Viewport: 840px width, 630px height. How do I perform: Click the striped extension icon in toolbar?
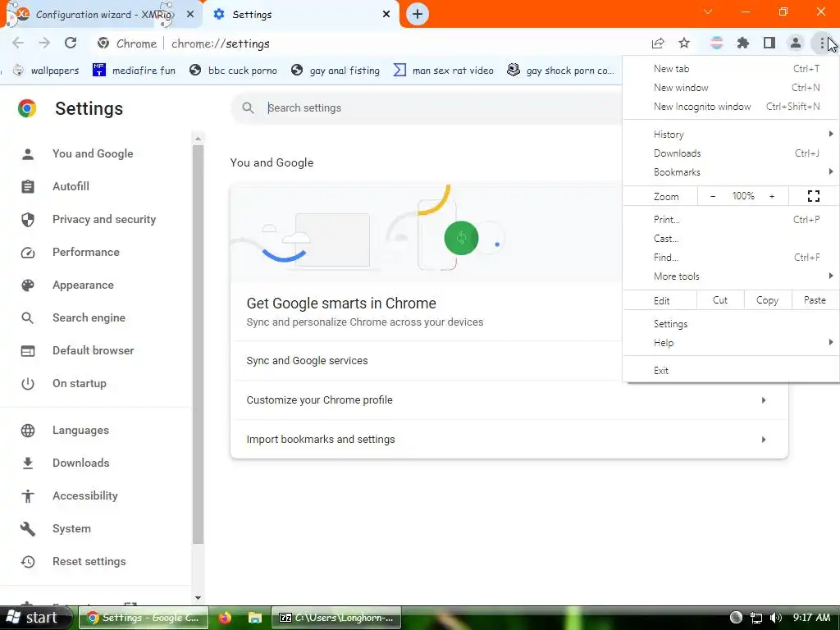[x=716, y=43]
